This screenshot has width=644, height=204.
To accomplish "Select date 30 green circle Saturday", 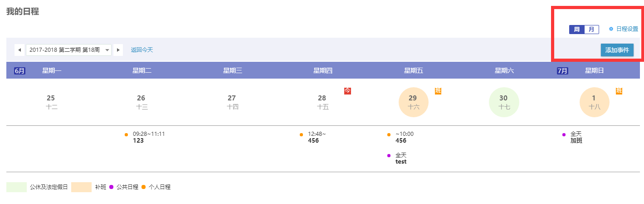I will (x=504, y=102).
